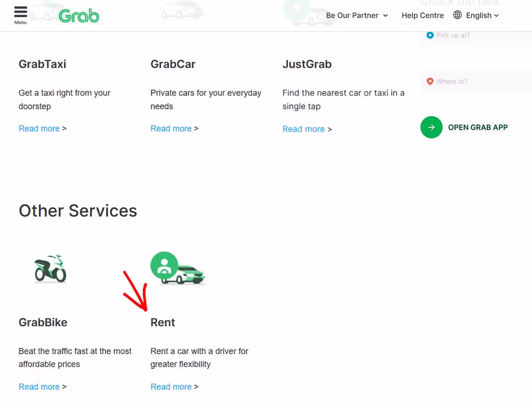This screenshot has height=403, width=532.
Task: Click the Grab logo
Action: click(x=79, y=16)
